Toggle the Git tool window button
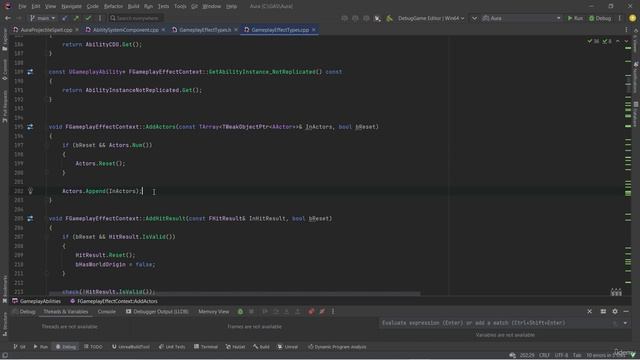 19,347
